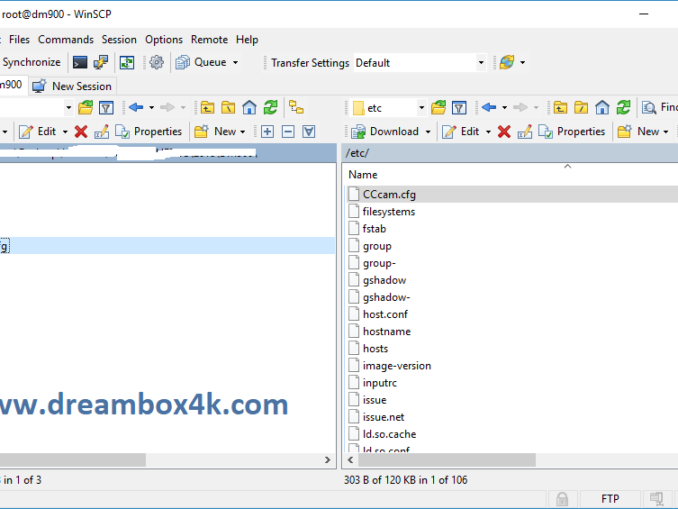Open the PuTTY session icon
The height and width of the screenshot is (509, 678).
click(101, 62)
